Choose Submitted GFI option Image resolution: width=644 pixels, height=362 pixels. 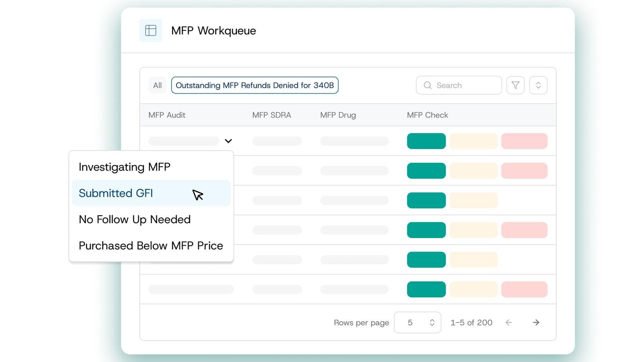click(x=151, y=193)
